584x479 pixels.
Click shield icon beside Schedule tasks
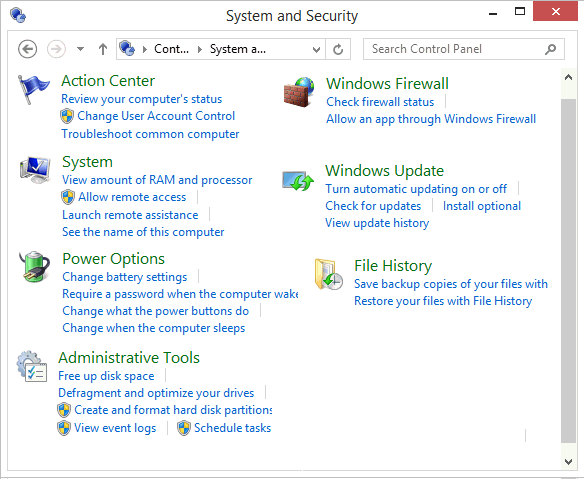point(184,428)
